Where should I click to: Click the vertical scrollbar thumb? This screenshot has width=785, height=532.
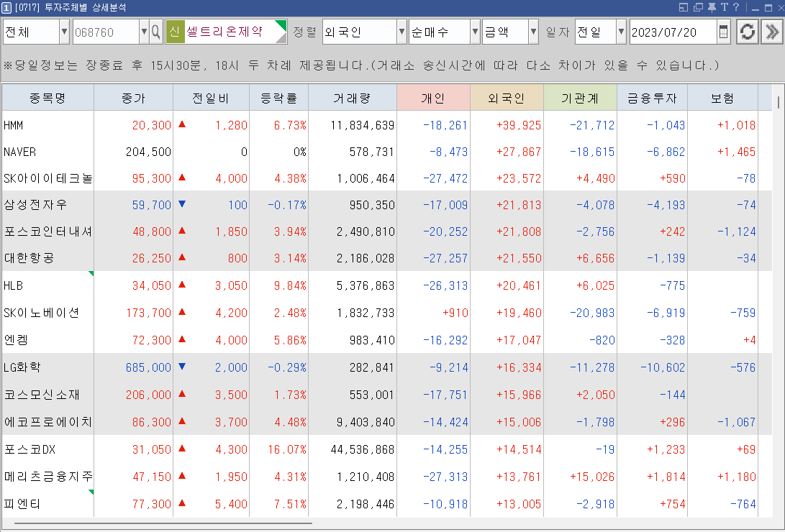click(779, 102)
